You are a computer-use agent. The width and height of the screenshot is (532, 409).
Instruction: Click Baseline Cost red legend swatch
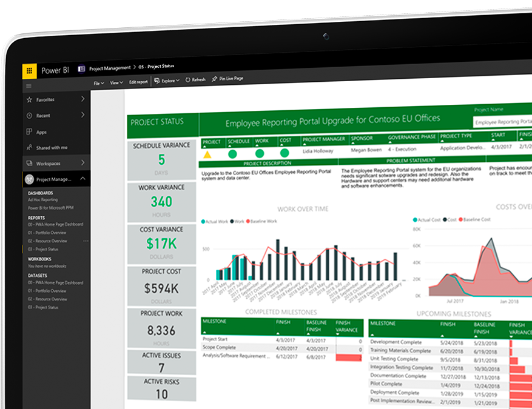461,219
